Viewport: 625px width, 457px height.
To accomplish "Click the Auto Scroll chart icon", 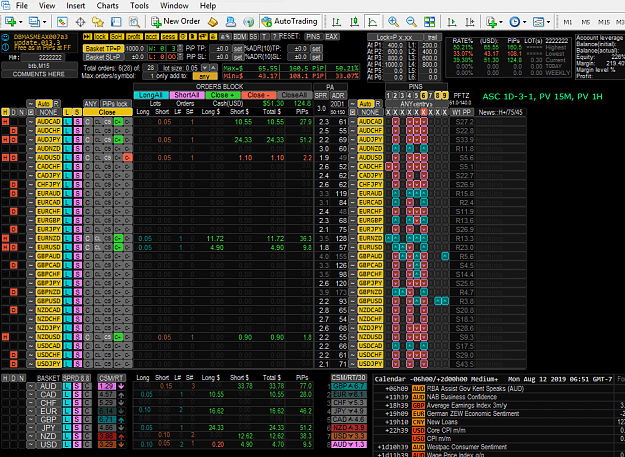I will coord(452,22).
